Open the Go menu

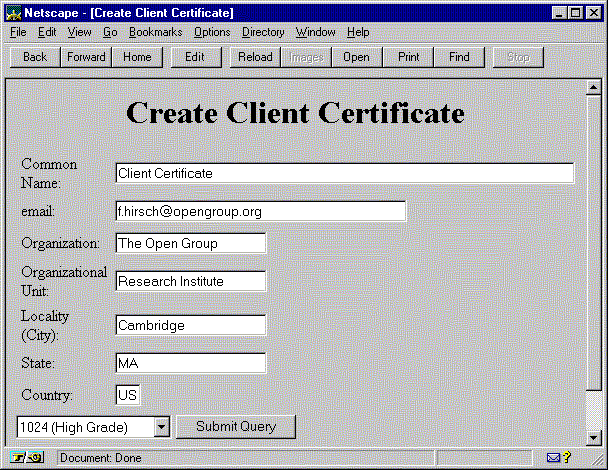pyautogui.click(x=110, y=32)
